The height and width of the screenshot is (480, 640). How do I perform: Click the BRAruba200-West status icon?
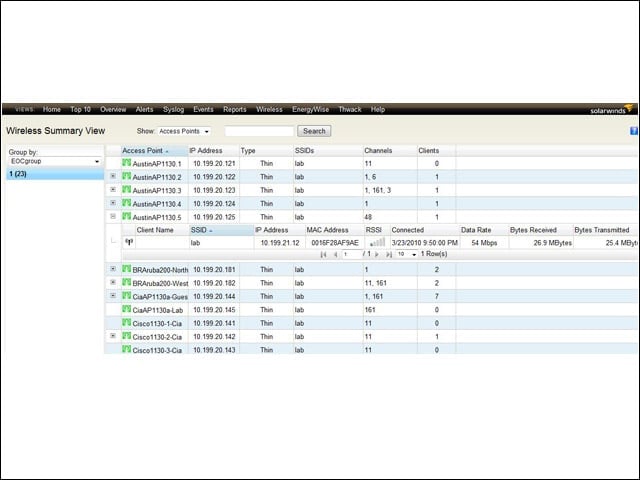tap(127, 282)
